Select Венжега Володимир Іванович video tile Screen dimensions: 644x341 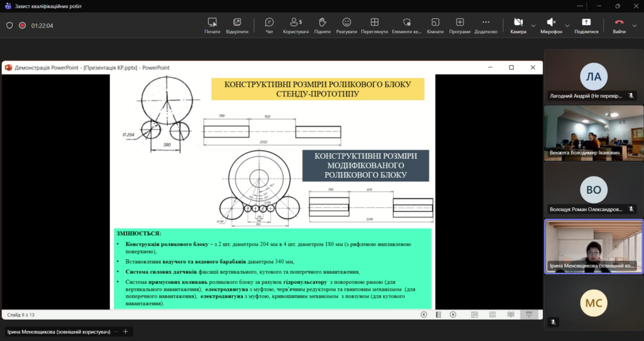coord(593,133)
